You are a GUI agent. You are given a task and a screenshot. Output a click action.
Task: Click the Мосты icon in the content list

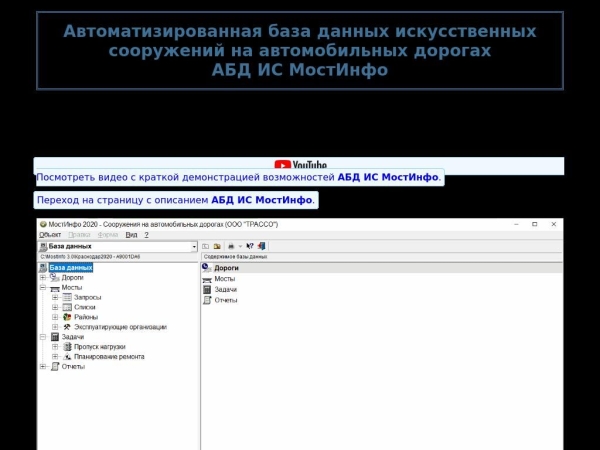207,279
